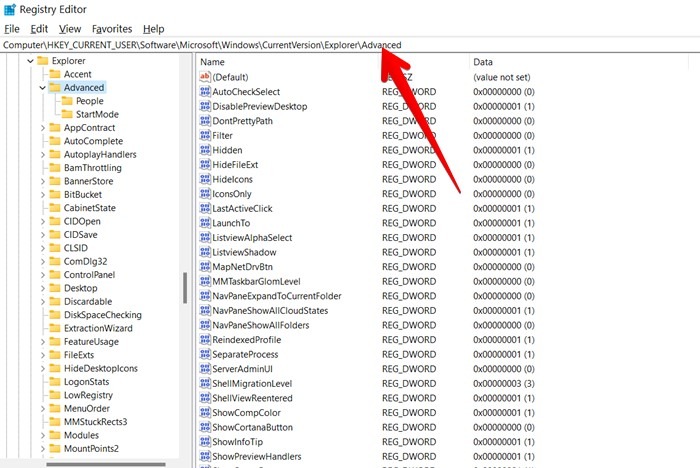Viewport: 700px width, 468px height.
Task: Open the Edit menu
Action: (39, 29)
